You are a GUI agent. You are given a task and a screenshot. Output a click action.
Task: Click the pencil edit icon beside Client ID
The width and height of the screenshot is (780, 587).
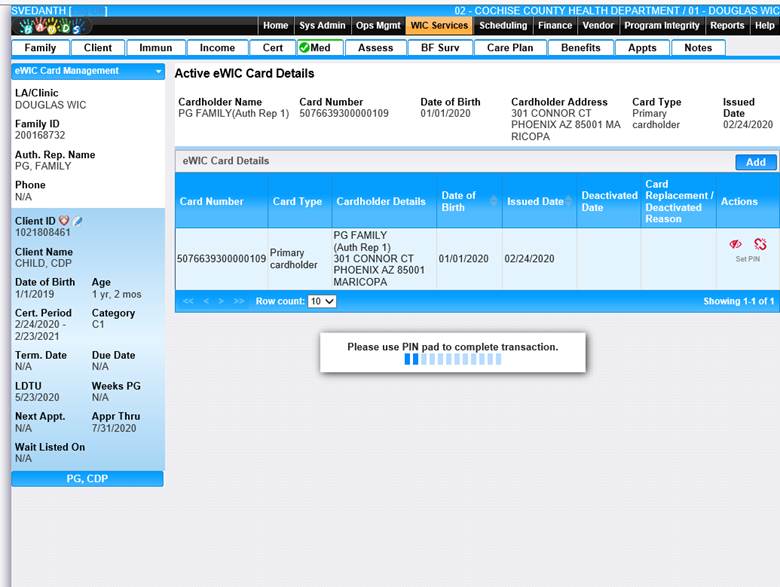[78, 220]
